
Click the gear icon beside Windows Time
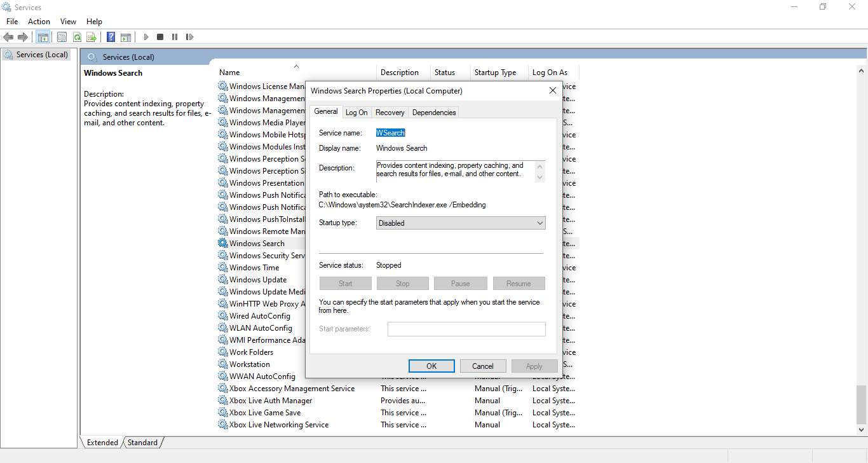(x=223, y=268)
